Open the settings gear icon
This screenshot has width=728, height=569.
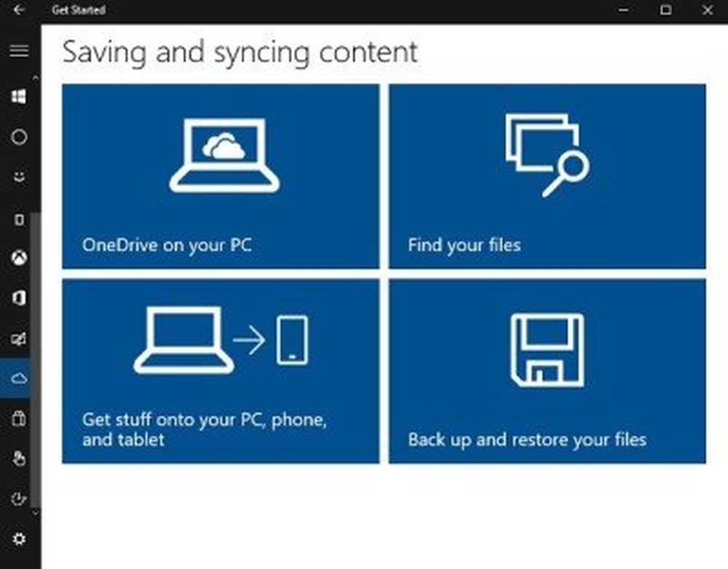[19, 539]
